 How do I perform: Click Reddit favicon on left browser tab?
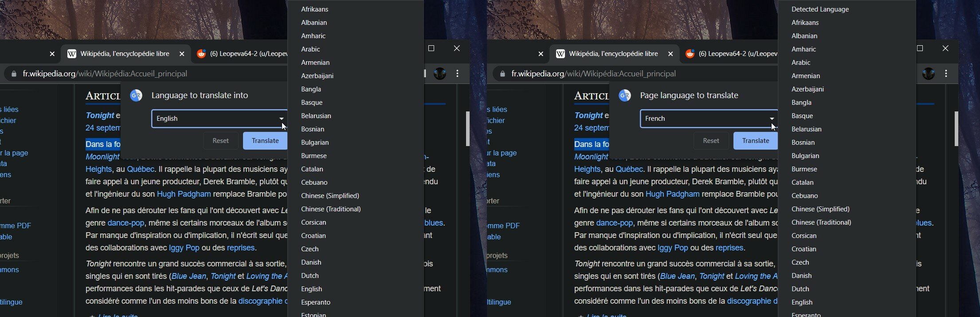(201, 54)
